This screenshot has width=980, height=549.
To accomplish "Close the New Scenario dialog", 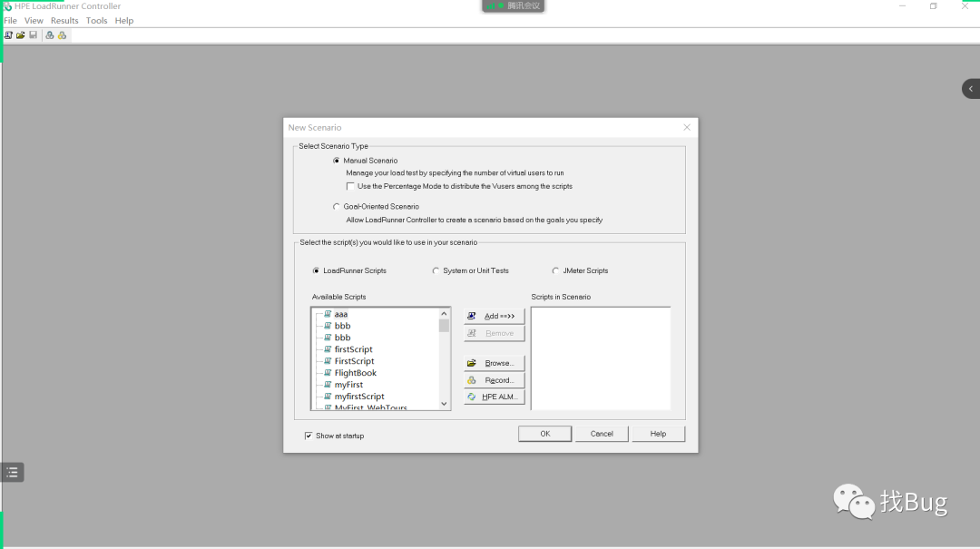I will click(687, 128).
